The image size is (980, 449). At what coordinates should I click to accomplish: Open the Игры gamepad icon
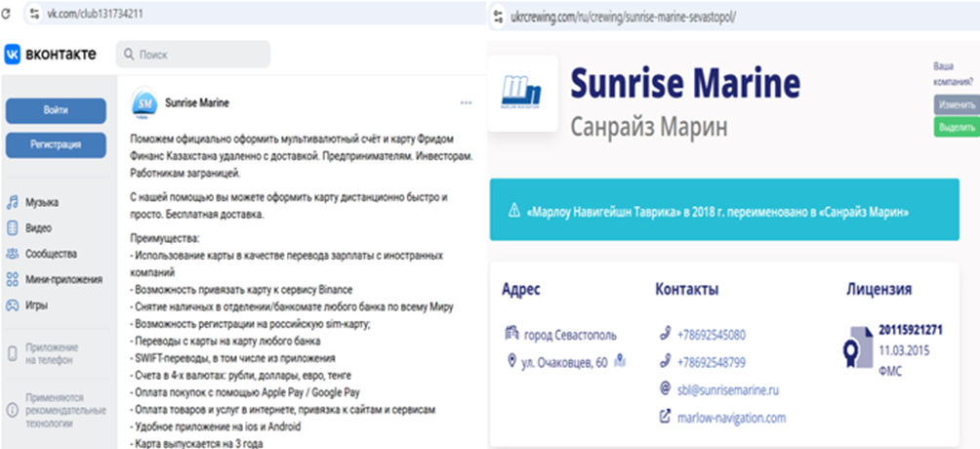(12, 306)
